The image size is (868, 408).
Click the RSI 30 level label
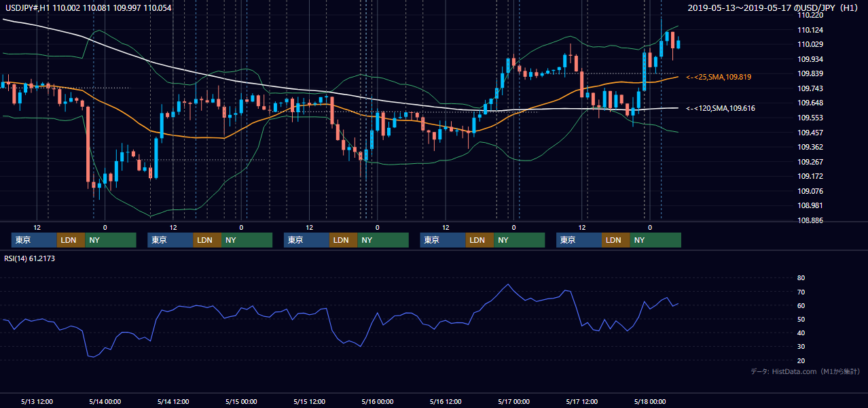point(801,346)
